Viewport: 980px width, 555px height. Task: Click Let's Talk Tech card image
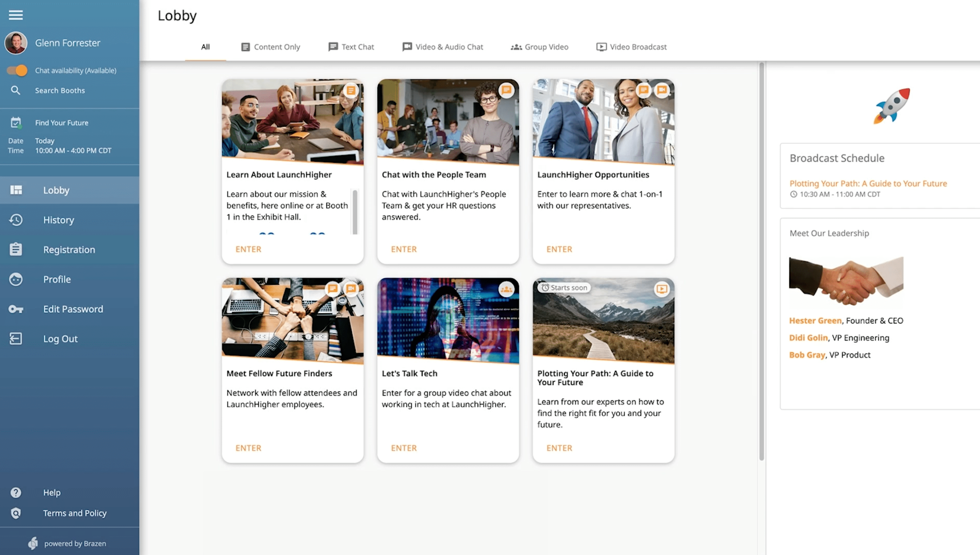coord(448,320)
